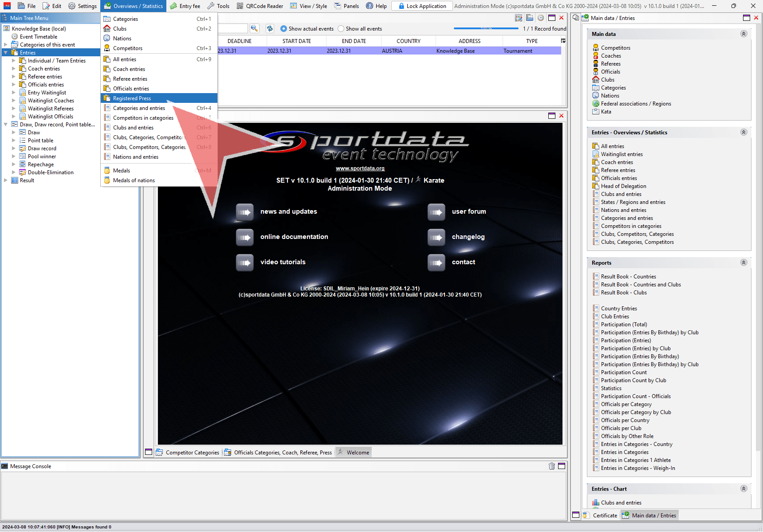Collapse the Entries tree node

6,53
